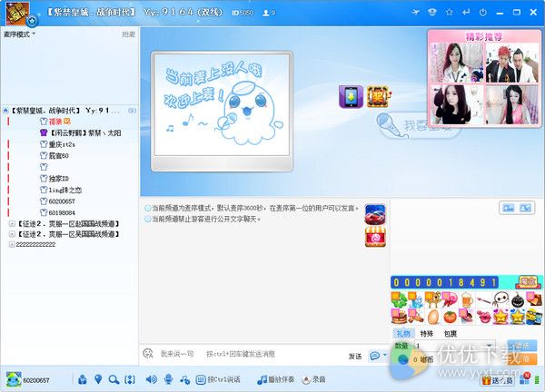This screenshot has height=392, width=545.
Task: Click the graduation cap icon in title bar
Action: click(x=432, y=12)
